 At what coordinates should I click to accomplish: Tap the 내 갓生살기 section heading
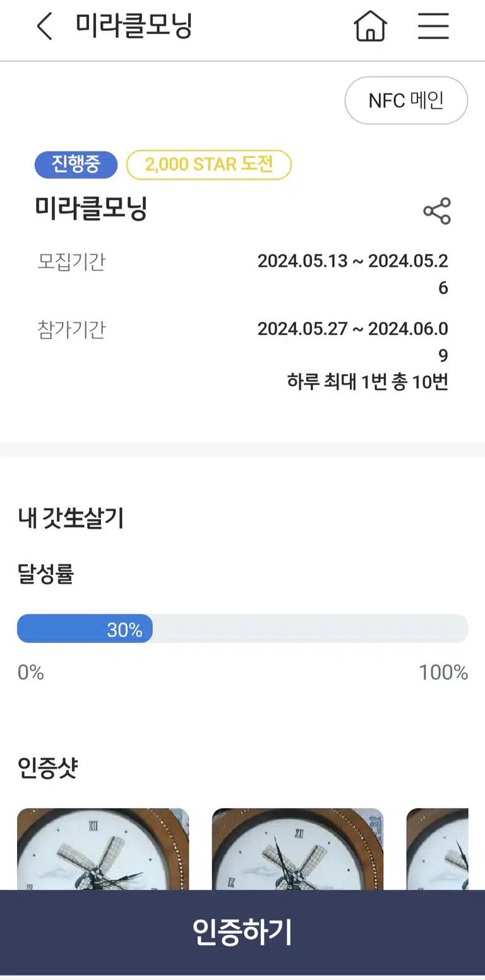(x=71, y=518)
